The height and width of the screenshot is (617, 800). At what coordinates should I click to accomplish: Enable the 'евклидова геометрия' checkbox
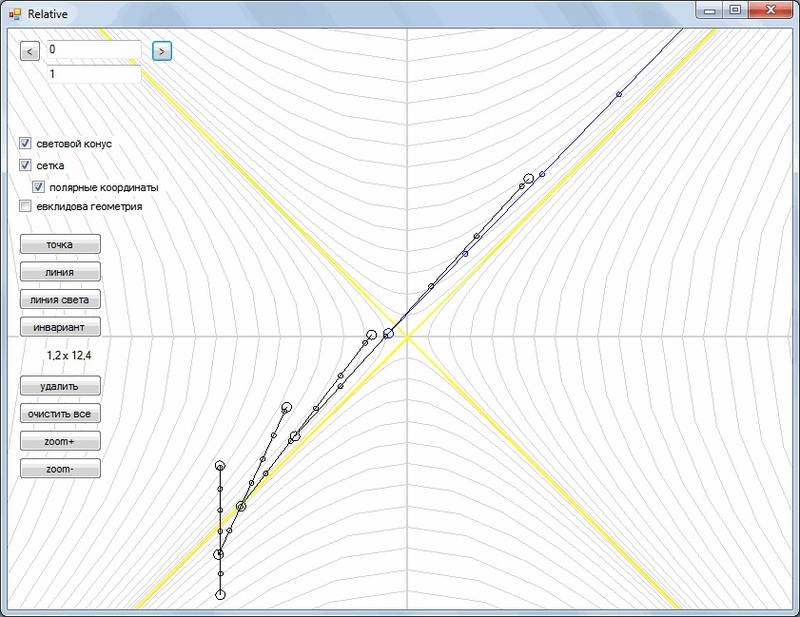(x=25, y=206)
